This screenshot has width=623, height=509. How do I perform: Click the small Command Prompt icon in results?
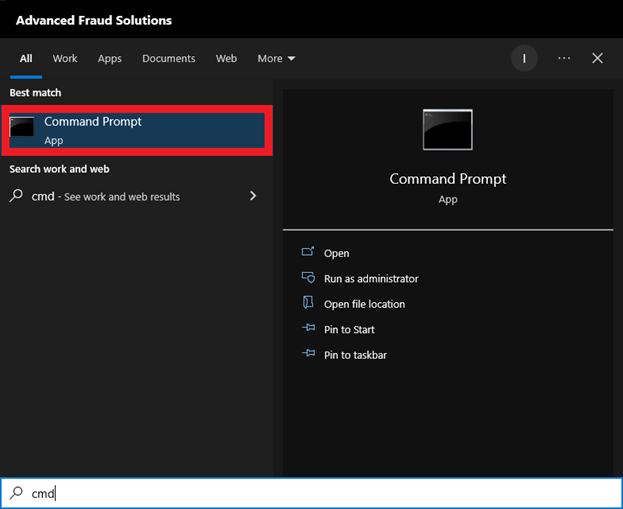click(x=22, y=127)
